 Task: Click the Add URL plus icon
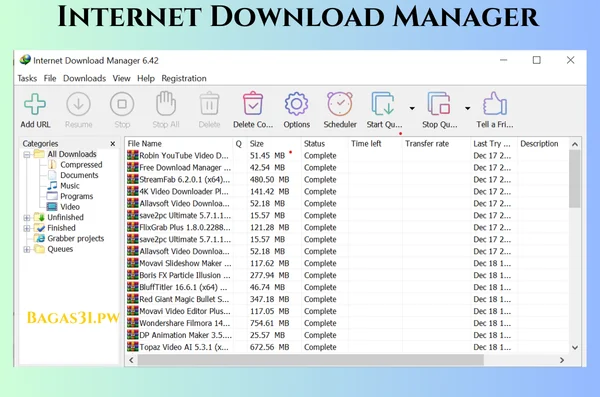point(35,104)
